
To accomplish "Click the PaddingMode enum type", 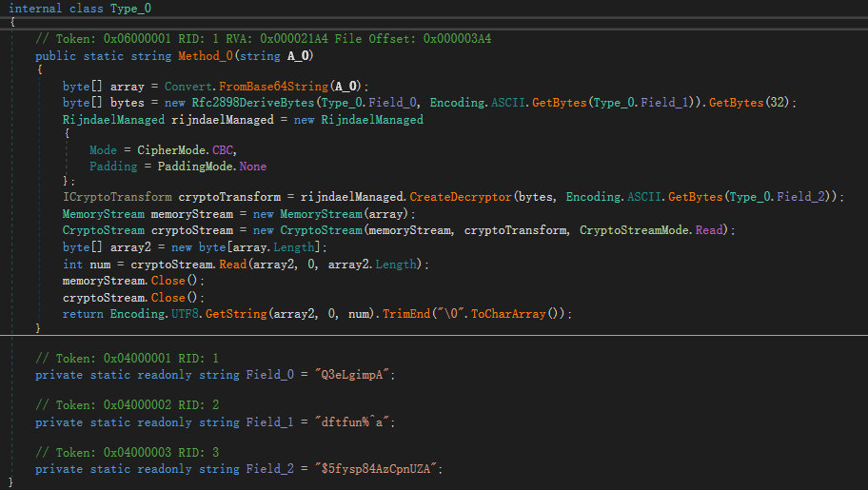I will tap(195, 167).
